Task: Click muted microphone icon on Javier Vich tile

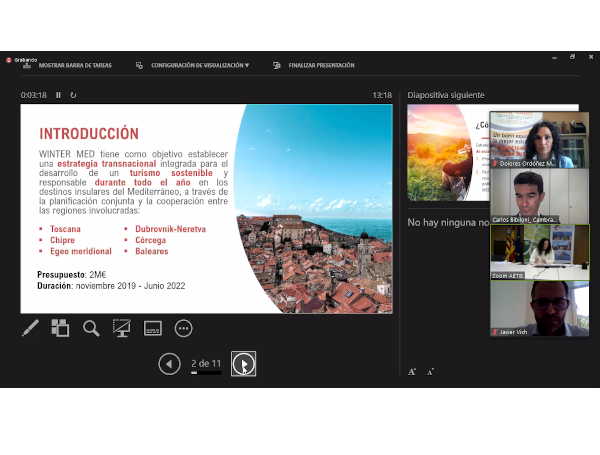Action: pos(495,332)
